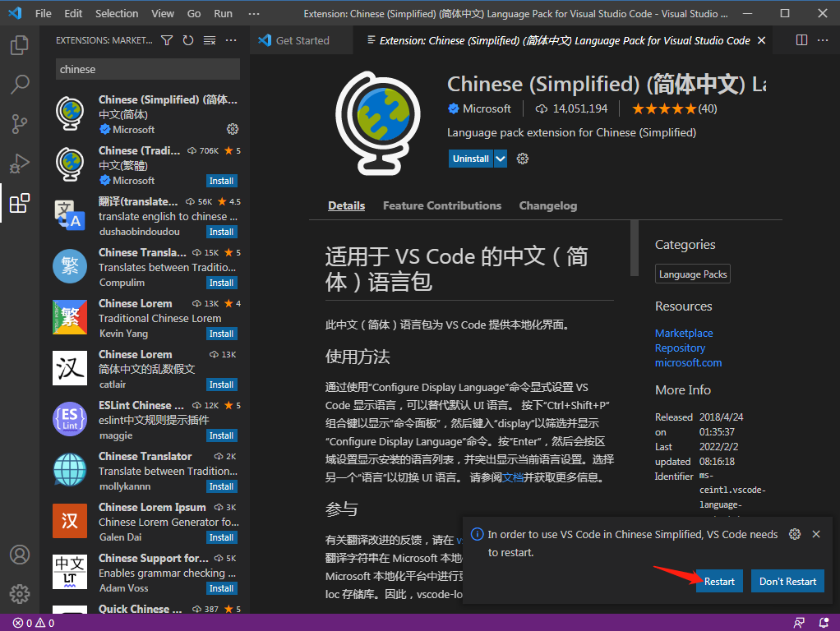Screen dimensions: 840x631
Task: Open the Accounts menu icon
Action: [x=19, y=555]
